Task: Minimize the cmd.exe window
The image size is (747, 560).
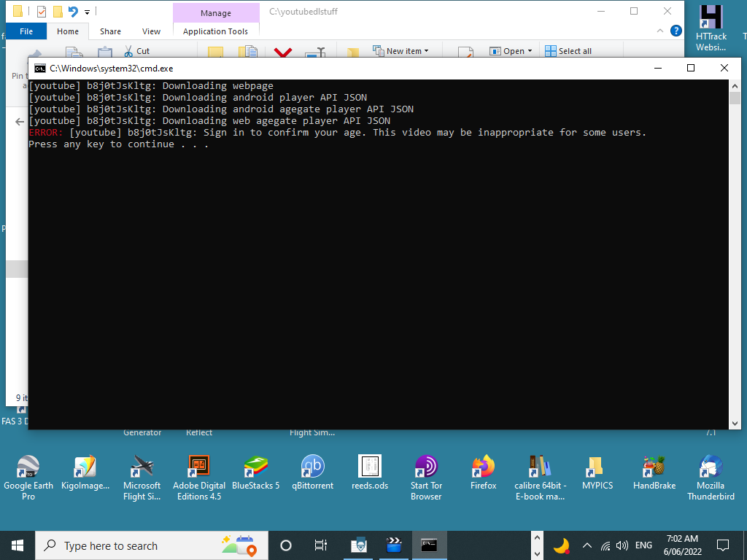Action: pos(658,68)
